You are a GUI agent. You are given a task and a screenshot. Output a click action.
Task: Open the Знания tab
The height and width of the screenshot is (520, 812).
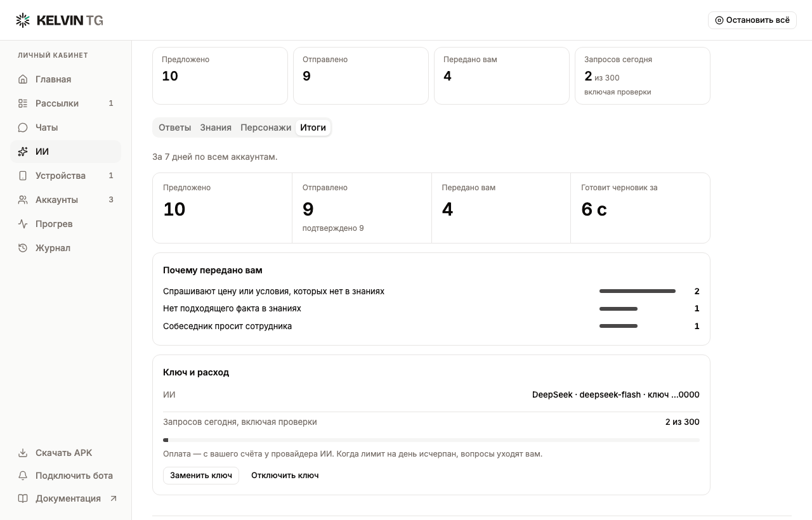[216, 127]
